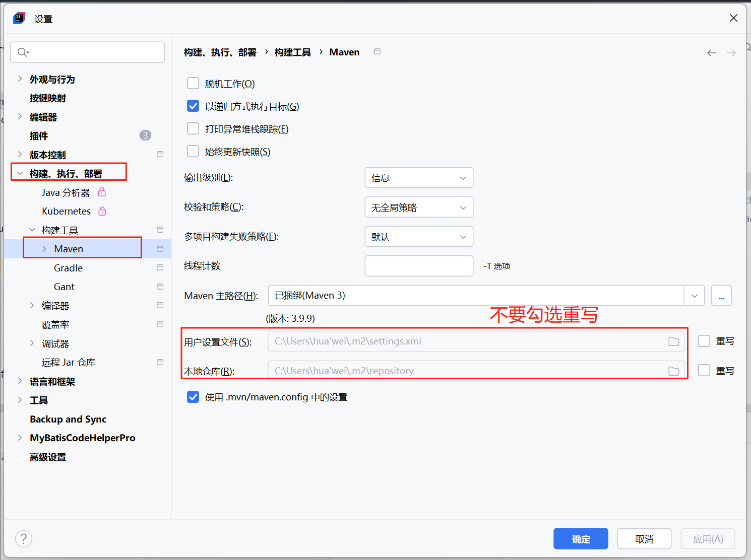Click the IntelliJ logo in title bar
This screenshot has height=560, width=751.
pos(19,19)
